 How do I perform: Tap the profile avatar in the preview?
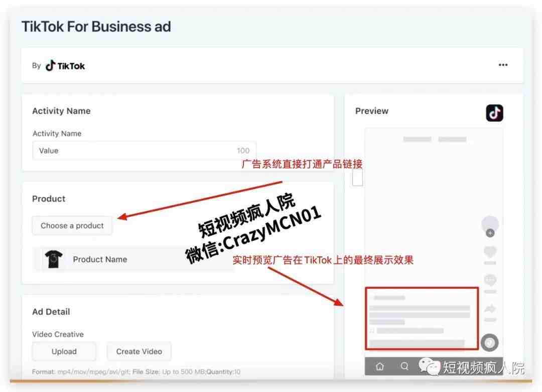pyautogui.click(x=490, y=223)
